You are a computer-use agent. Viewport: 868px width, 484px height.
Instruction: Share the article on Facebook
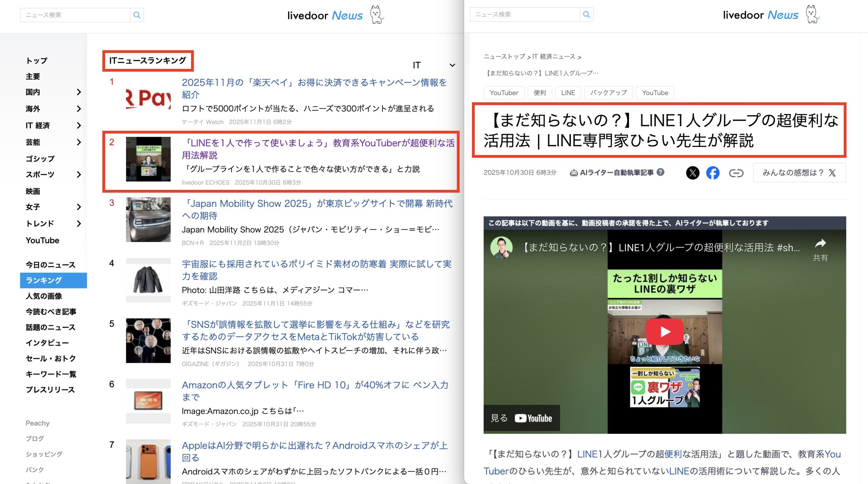713,173
